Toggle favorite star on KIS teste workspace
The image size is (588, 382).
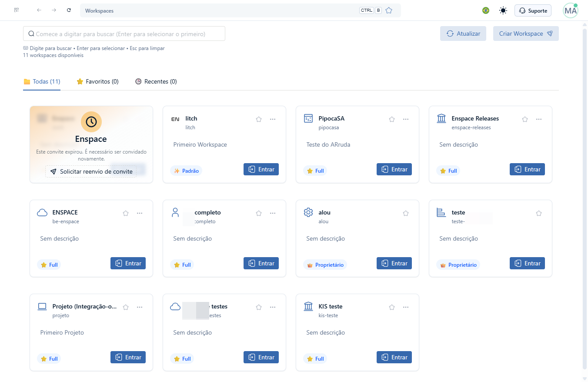(x=392, y=307)
